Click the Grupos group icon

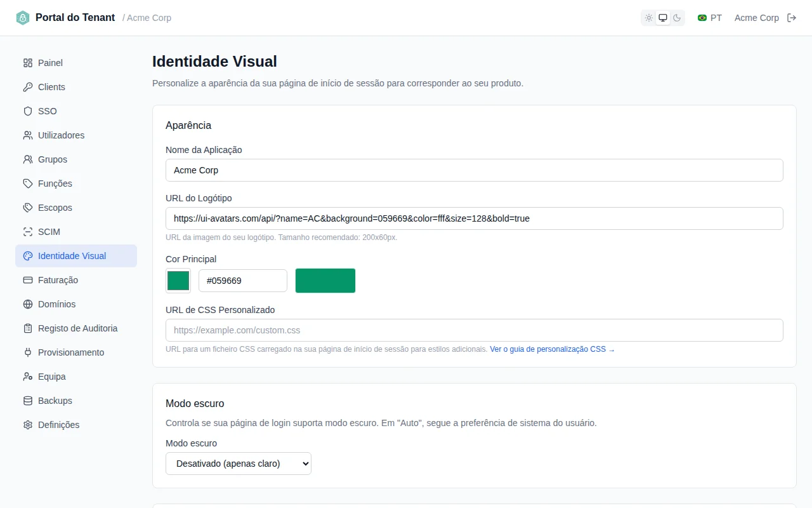click(28, 159)
